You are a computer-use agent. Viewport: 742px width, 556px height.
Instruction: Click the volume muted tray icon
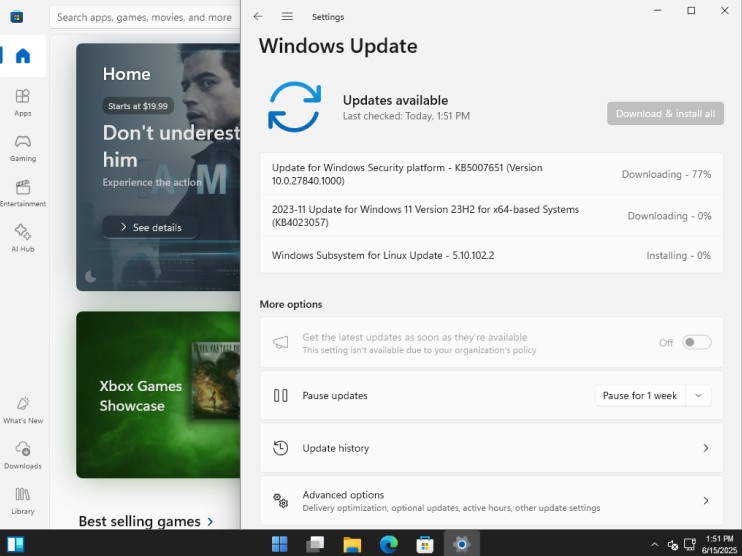pos(672,545)
